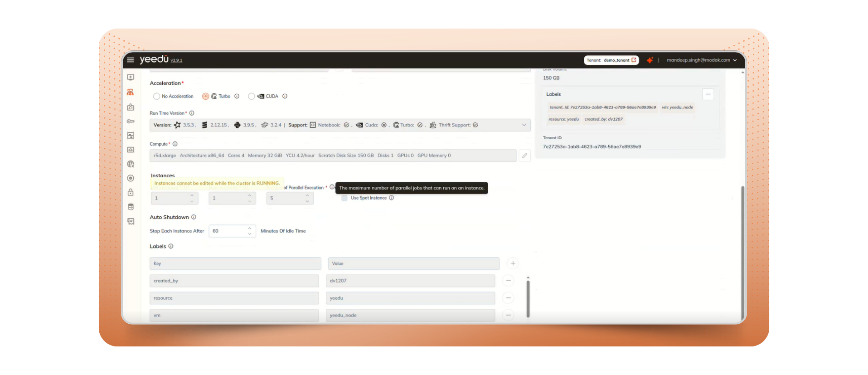This screenshot has height=375, width=868.
Task: Open the ID badge sidebar icon
Action: click(x=131, y=107)
